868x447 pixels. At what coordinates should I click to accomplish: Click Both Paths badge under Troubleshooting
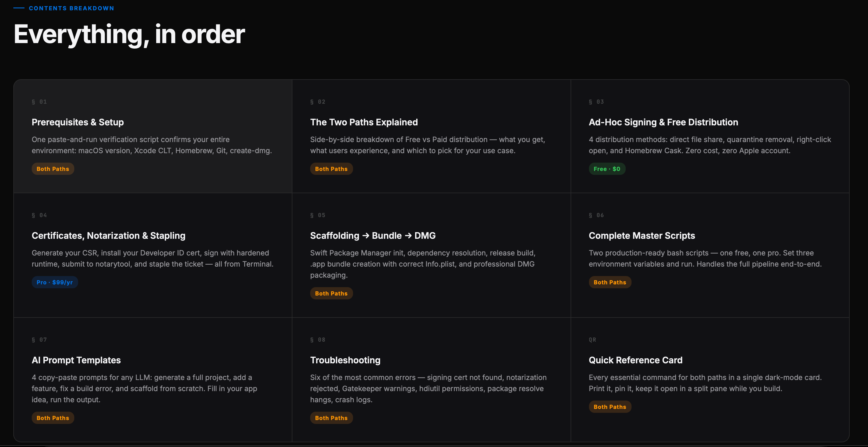pos(331,418)
